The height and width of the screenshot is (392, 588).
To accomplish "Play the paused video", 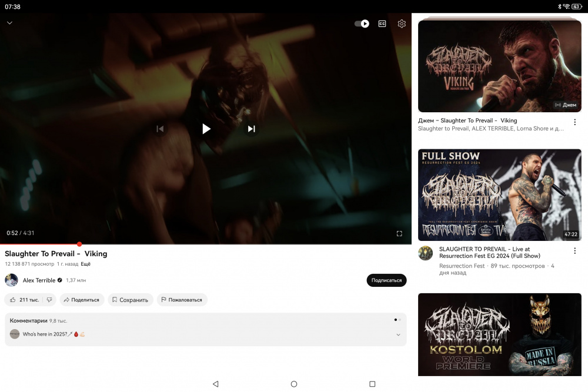I will 206,129.
